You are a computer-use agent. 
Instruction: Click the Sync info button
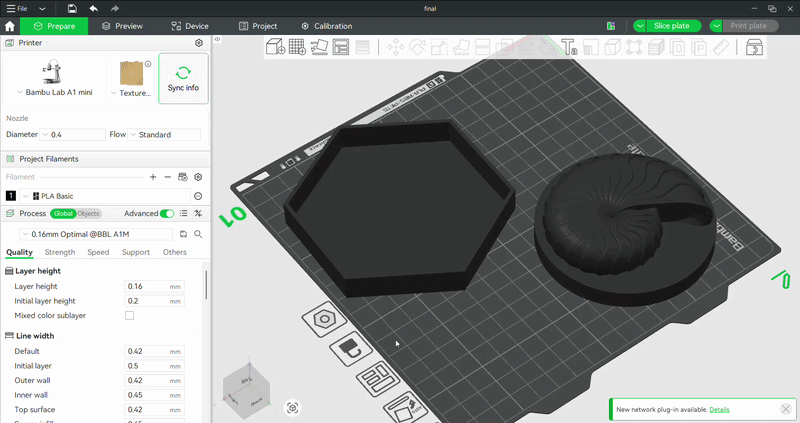(x=183, y=79)
